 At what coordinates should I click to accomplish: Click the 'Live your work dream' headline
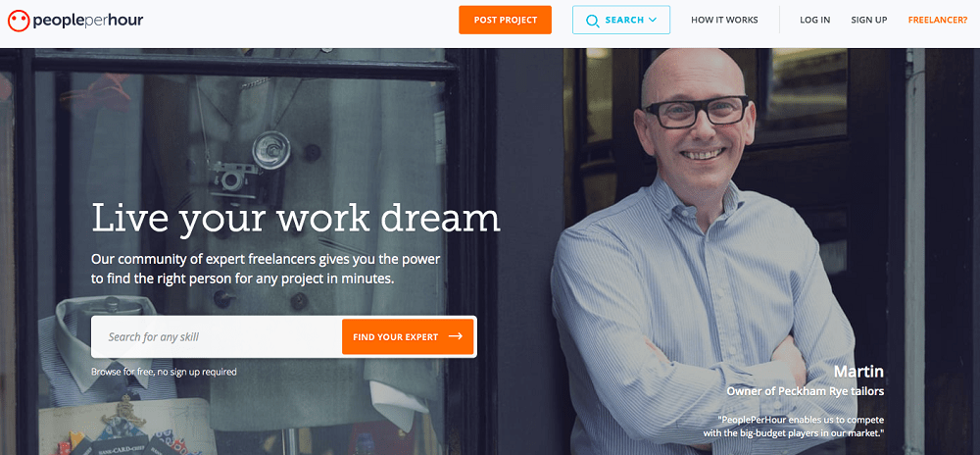click(296, 218)
